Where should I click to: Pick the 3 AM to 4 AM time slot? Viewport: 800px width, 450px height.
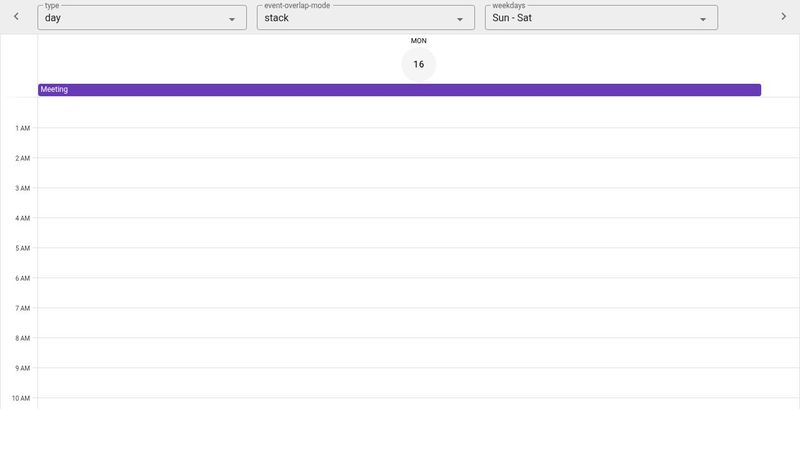(x=418, y=203)
